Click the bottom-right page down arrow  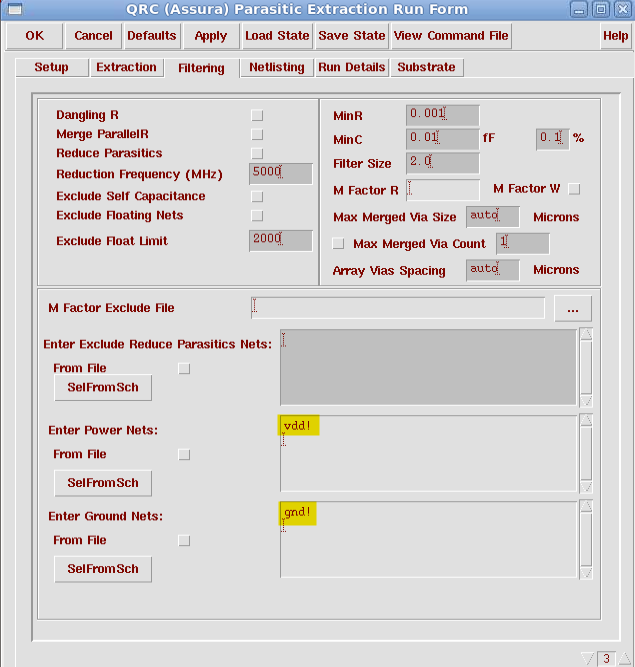coord(587,658)
